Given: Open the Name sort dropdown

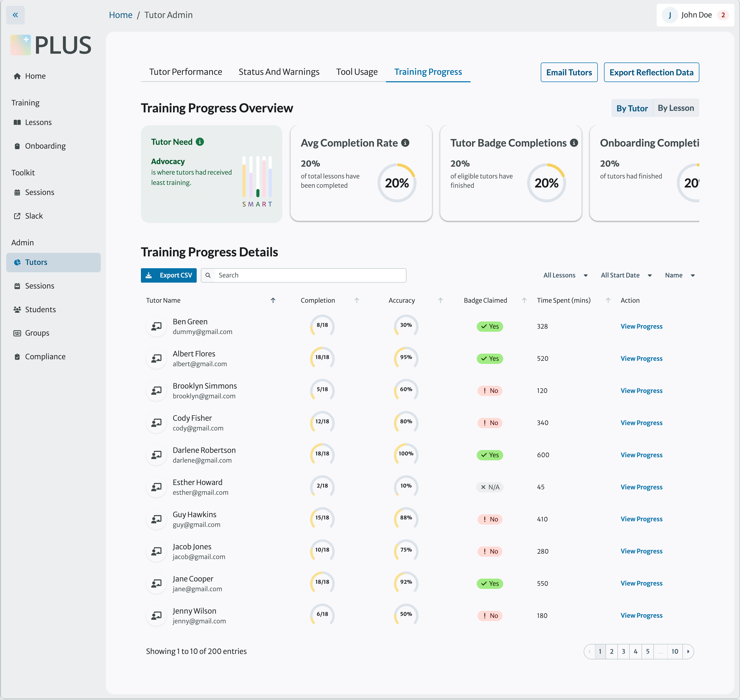Looking at the screenshot, I should click(x=680, y=275).
